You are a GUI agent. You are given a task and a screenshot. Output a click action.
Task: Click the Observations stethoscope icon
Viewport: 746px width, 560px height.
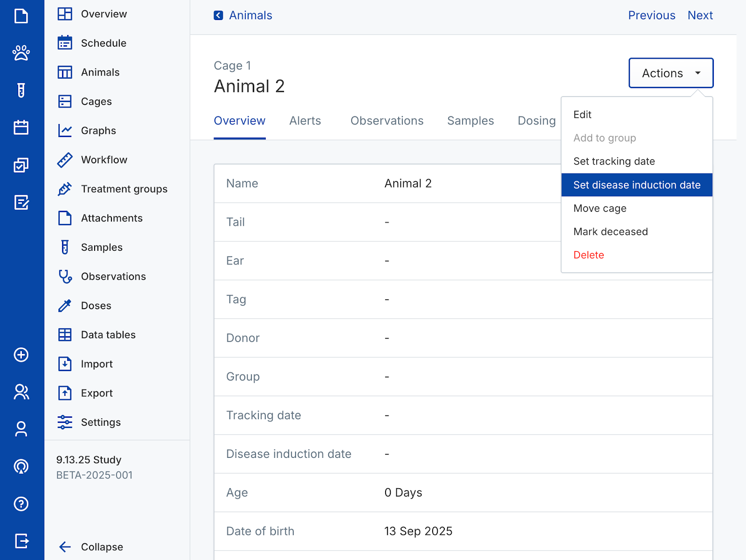click(65, 277)
